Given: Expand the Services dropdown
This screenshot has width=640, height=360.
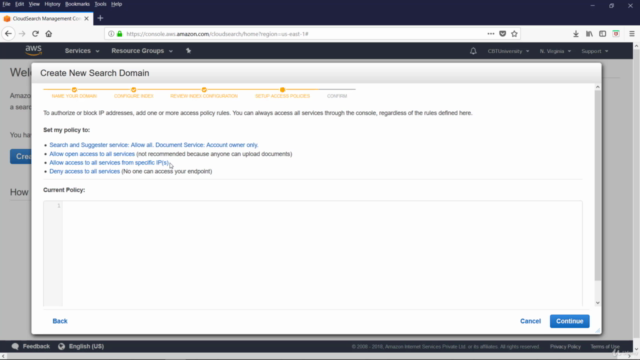Looking at the screenshot, I should click(x=82, y=51).
